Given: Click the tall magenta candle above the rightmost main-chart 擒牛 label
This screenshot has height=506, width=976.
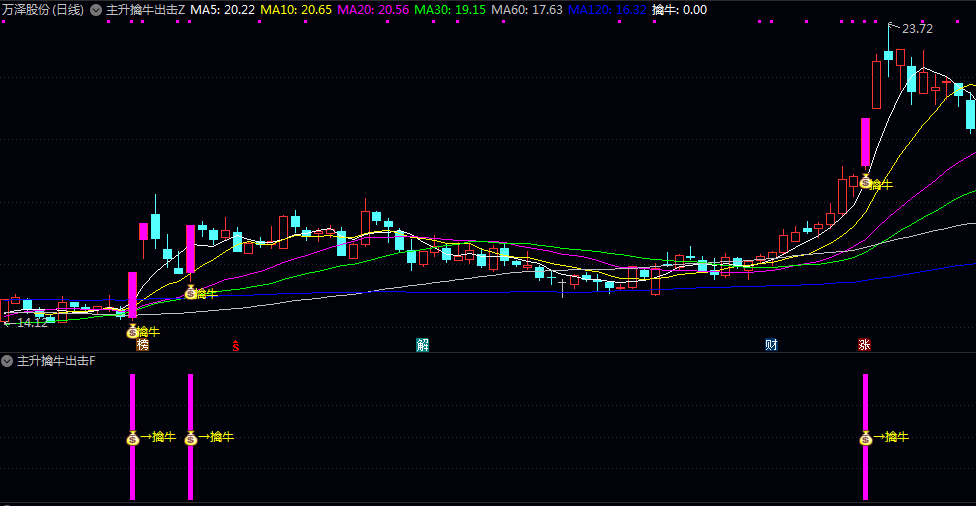Looking at the screenshot, I should pos(865,142).
